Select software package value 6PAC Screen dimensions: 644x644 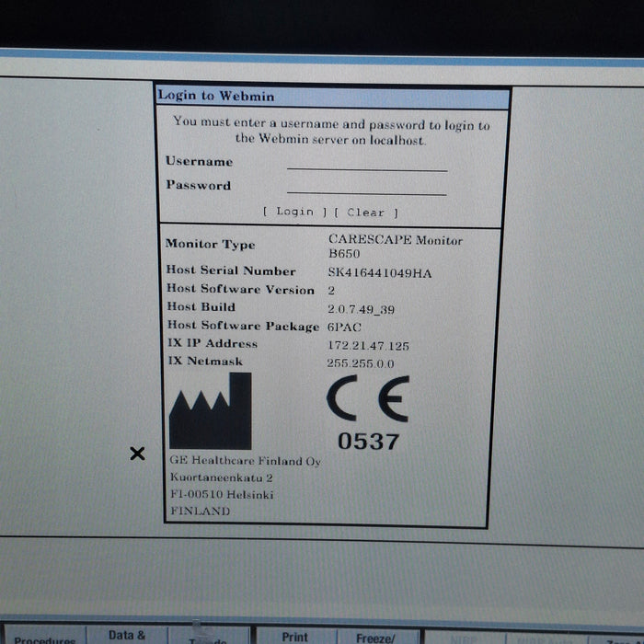click(344, 328)
